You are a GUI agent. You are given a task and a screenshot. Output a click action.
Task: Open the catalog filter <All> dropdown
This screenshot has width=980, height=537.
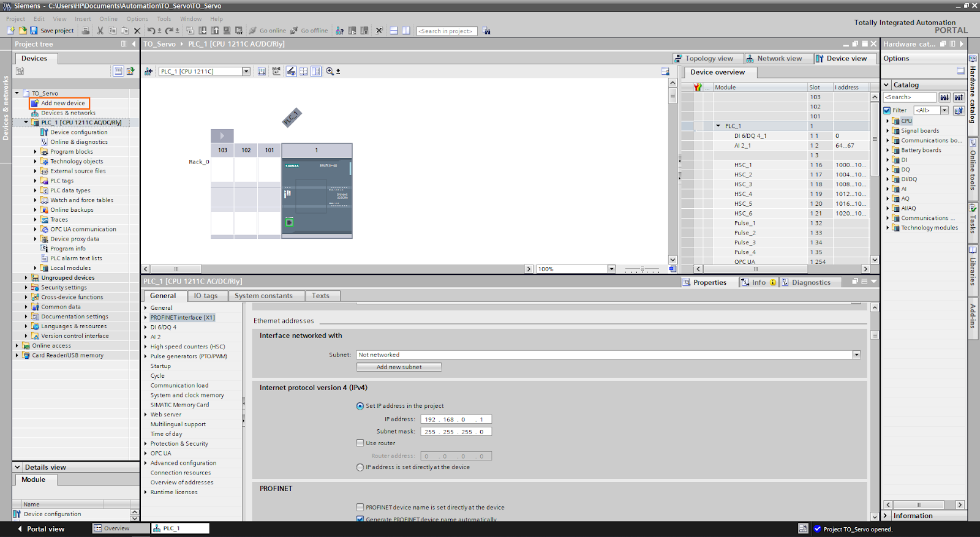[944, 110]
